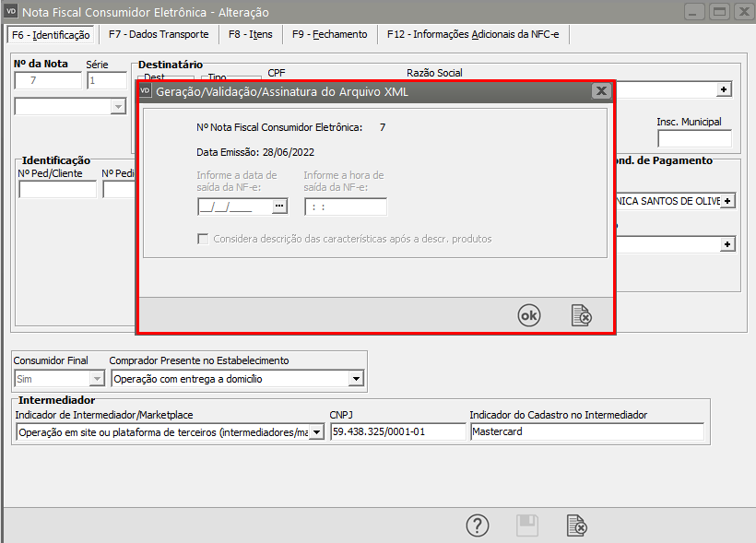Open the date picker for data de saída
This screenshot has width=756, height=543.
pyautogui.click(x=280, y=207)
